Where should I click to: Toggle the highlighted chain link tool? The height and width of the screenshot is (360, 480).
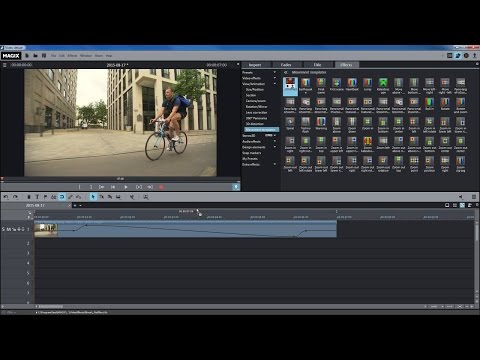pyautogui.click(x=62, y=197)
